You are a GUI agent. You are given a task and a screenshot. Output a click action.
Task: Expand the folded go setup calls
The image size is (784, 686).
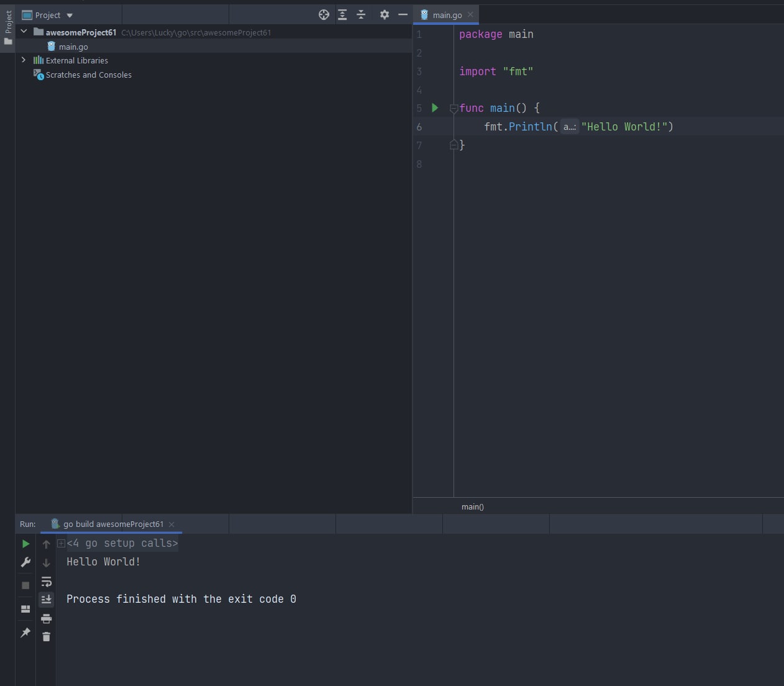pos(61,543)
